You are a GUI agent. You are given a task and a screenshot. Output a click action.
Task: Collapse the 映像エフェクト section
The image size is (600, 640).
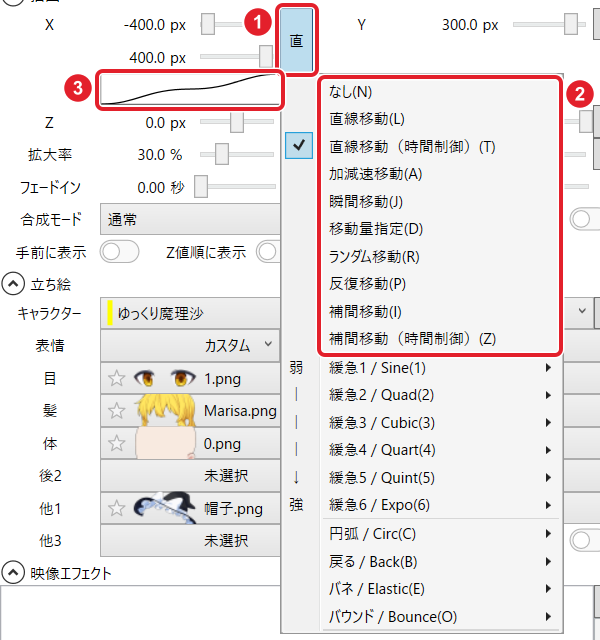pos(13,573)
